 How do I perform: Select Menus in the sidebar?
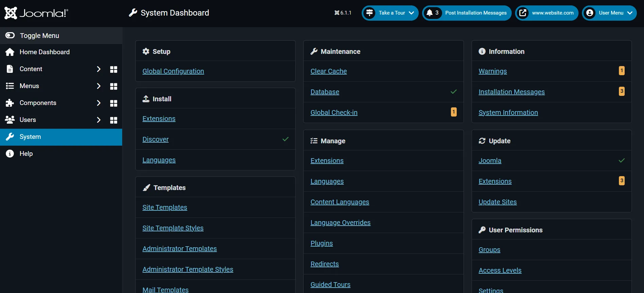29,86
